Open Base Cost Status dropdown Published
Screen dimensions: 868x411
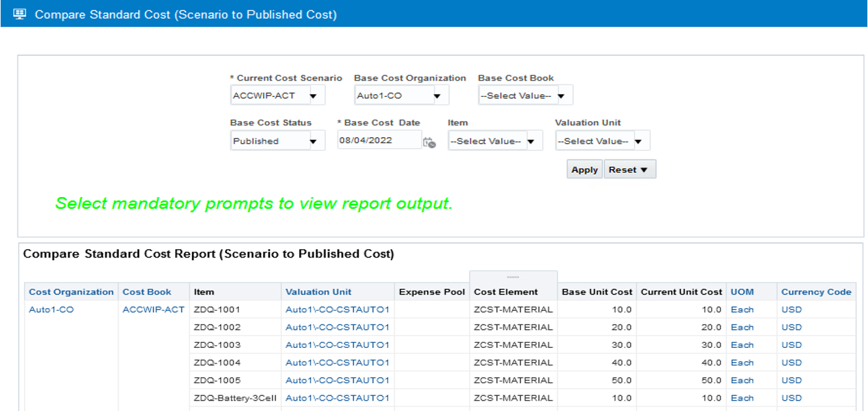coord(278,141)
